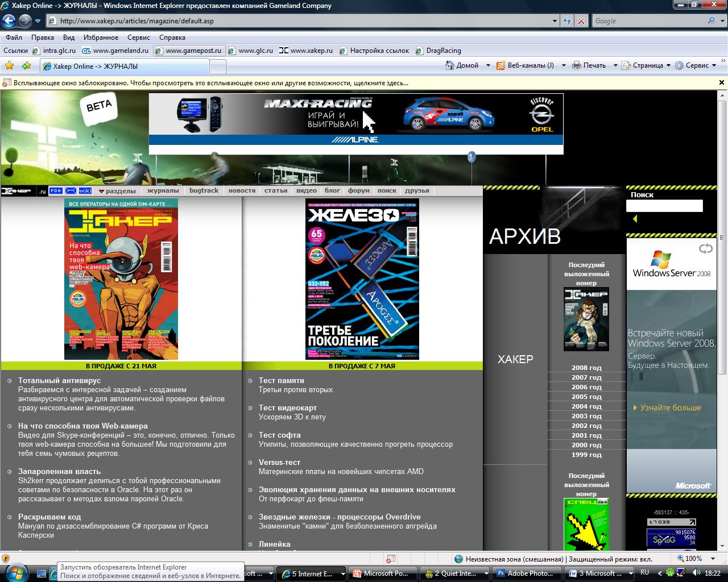Expand the Печать dropdown arrow
The image size is (728, 582).
[x=615, y=65]
